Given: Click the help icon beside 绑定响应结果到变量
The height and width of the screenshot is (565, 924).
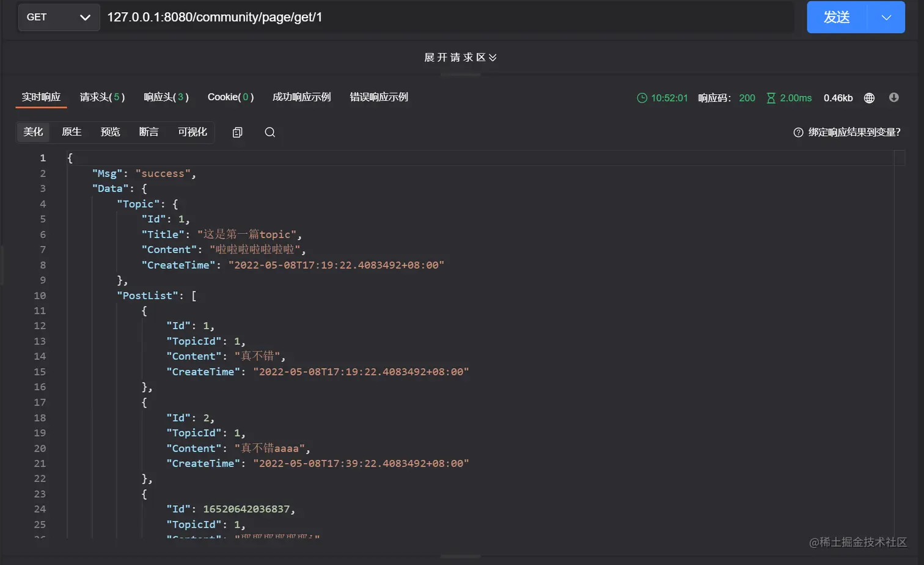Looking at the screenshot, I should coord(798,133).
